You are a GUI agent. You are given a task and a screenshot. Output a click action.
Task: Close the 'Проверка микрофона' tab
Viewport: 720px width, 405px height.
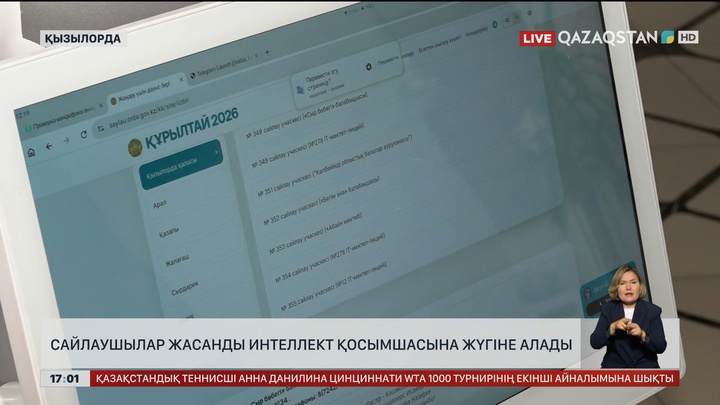[x=101, y=105]
